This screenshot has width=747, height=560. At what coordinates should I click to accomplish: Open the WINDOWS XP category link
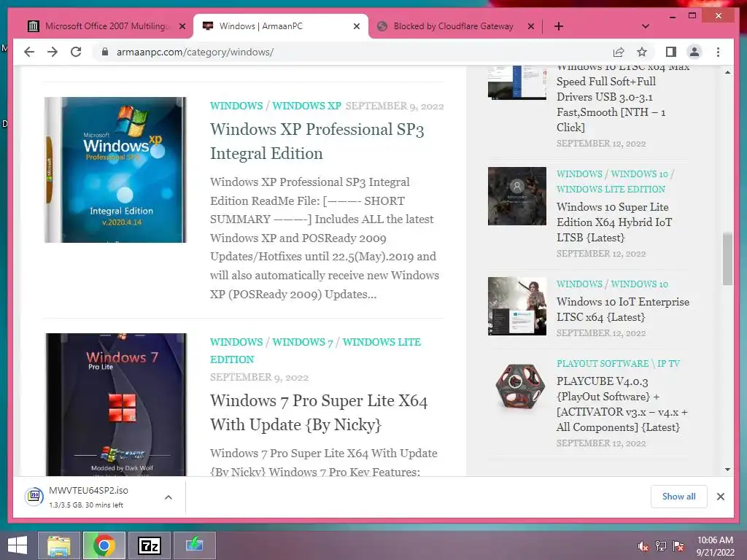pyautogui.click(x=307, y=106)
